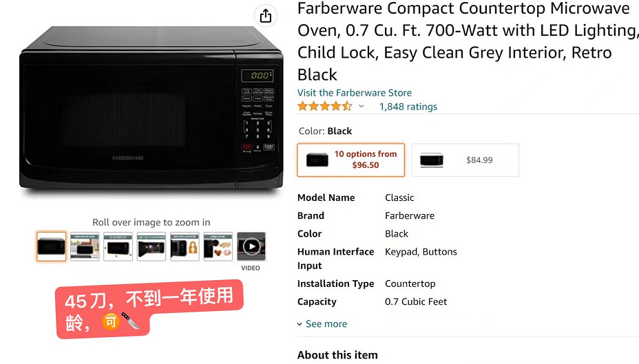This screenshot has width=639, height=364.
Task: View the second product image thumbnail
Action: [85, 246]
